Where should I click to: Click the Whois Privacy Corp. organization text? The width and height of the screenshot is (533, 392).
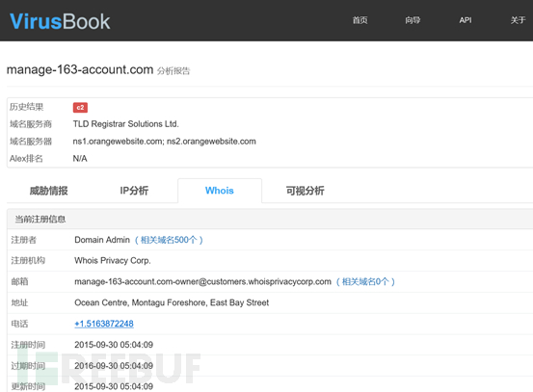point(113,261)
